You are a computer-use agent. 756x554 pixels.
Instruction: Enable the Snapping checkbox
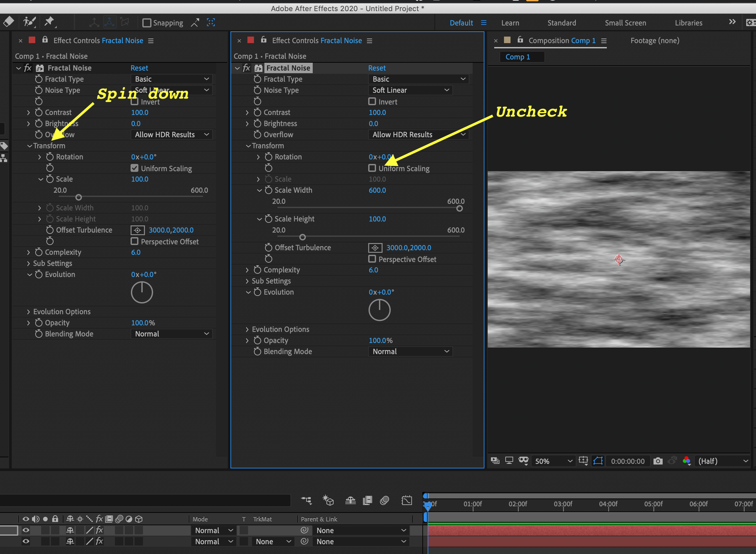(147, 23)
